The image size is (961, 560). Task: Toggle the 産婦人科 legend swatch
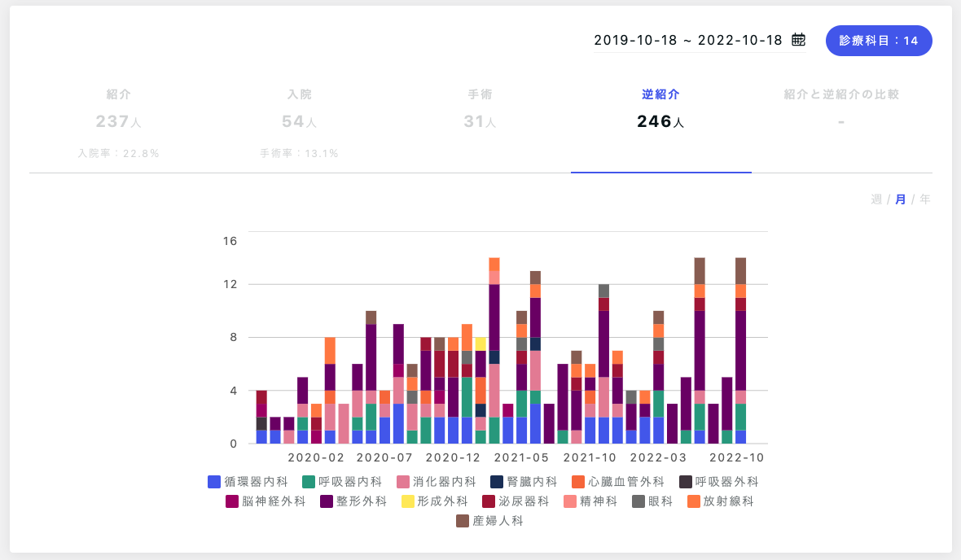click(x=463, y=521)
